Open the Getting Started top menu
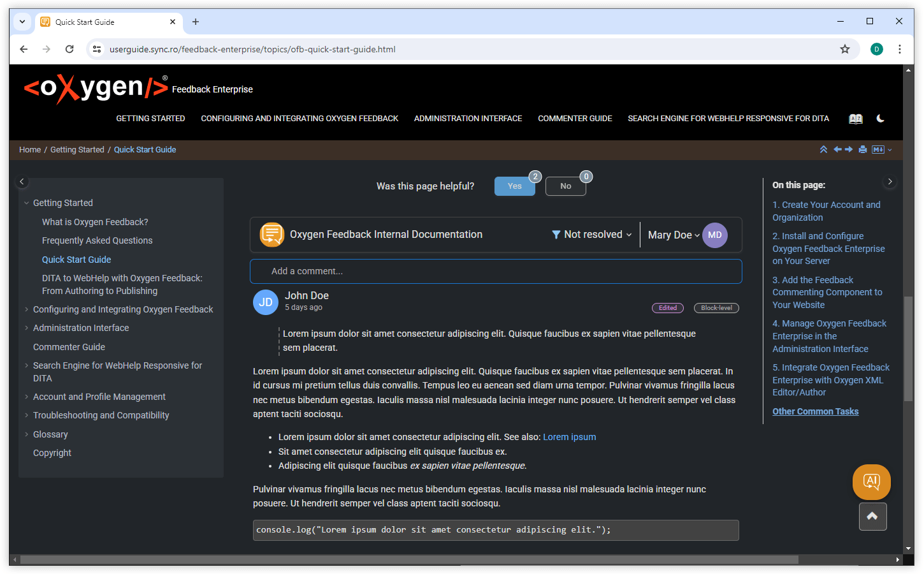 pos(150,119)
